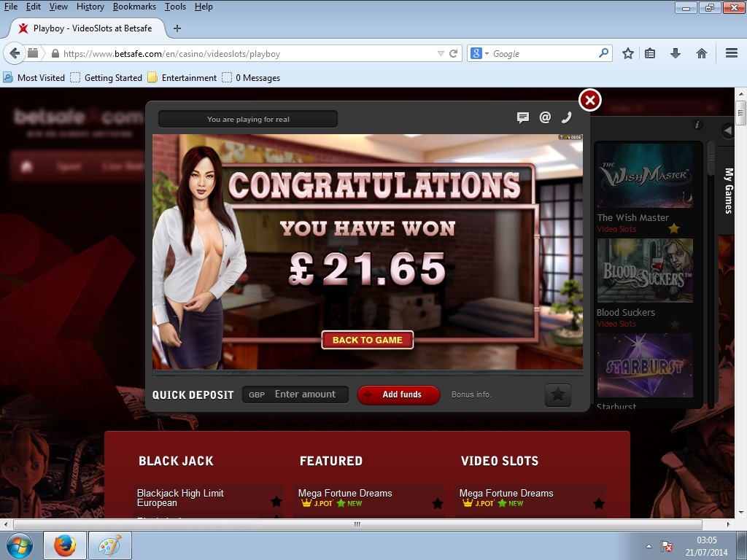Open the Bookmarks menu
This screenshot has height=560, width=747.
coord(134,7)
